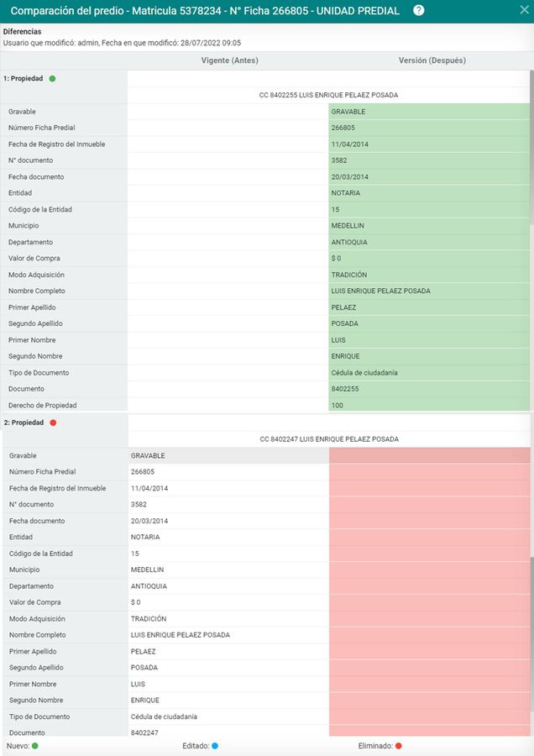Select the blue Editado legend dot
The width and height of the screenshot is (534, 756).
pos(215,746)
